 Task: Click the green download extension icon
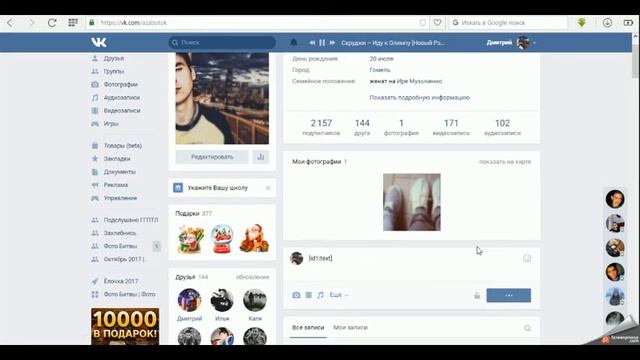coord(582,22)
